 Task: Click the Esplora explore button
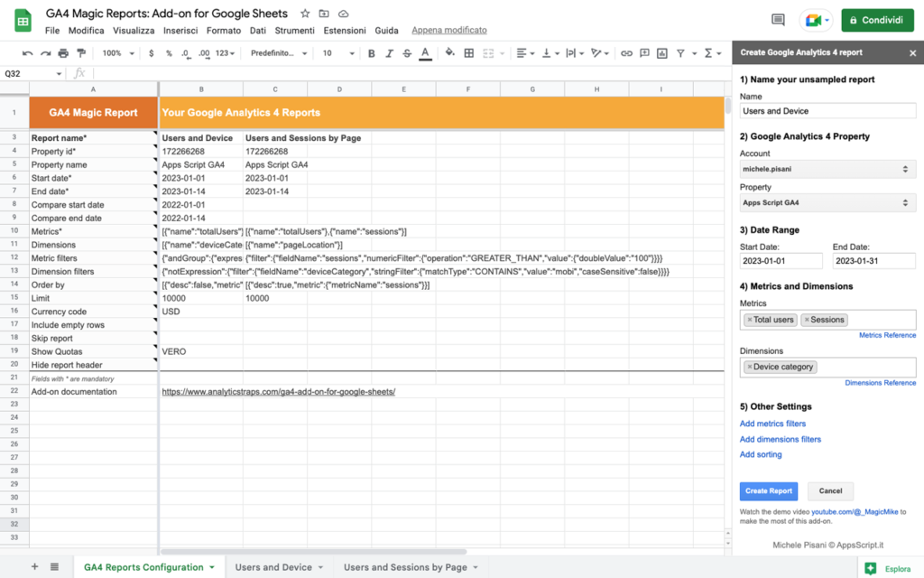tap(889, 569)
